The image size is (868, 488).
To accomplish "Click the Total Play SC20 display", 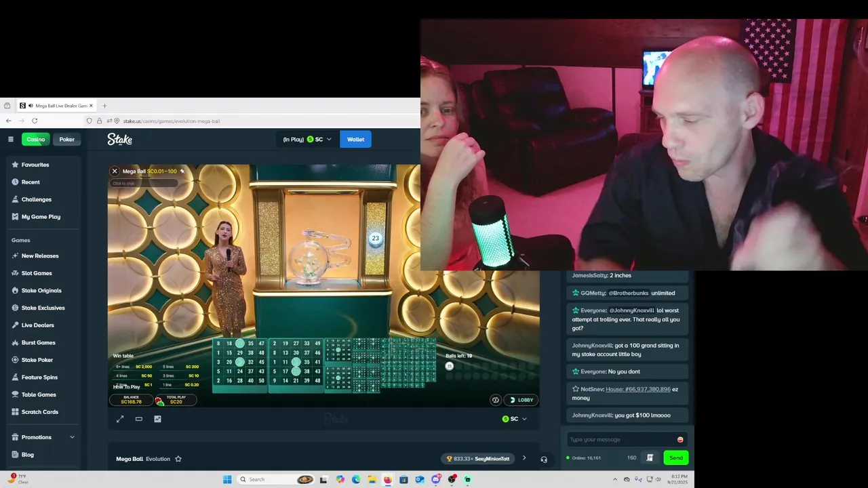I will point(176,400).
